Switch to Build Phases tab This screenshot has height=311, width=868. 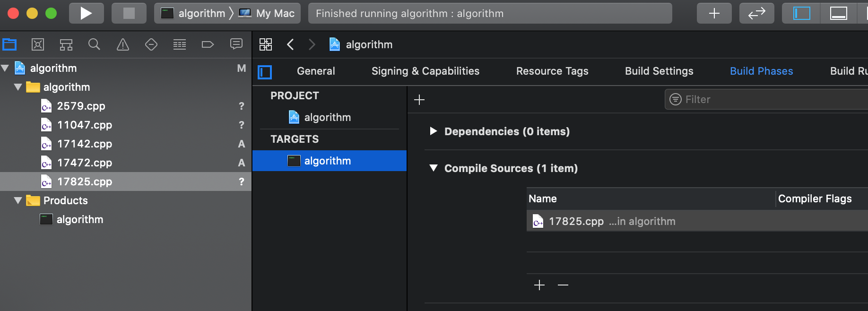click(x=761, y=71)
